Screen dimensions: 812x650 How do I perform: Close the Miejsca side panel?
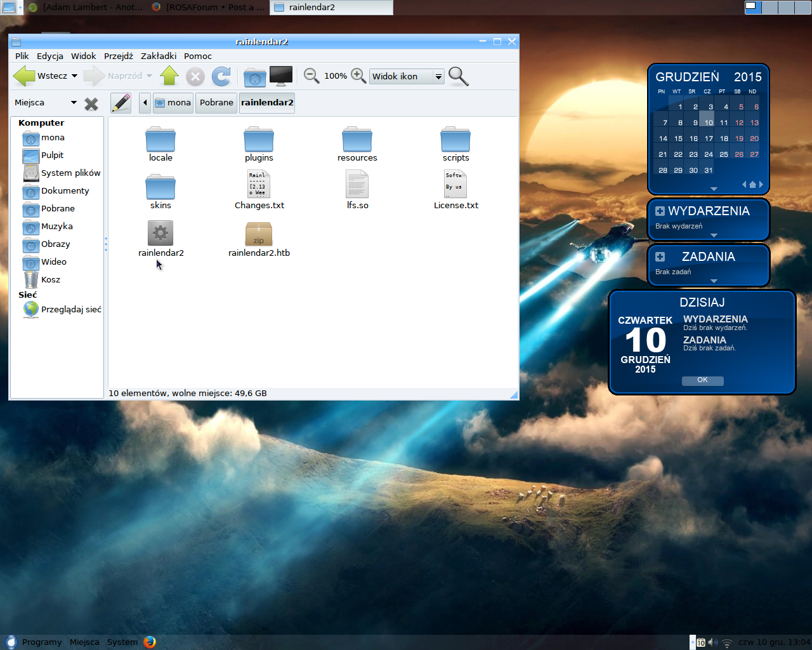point(91,103)
